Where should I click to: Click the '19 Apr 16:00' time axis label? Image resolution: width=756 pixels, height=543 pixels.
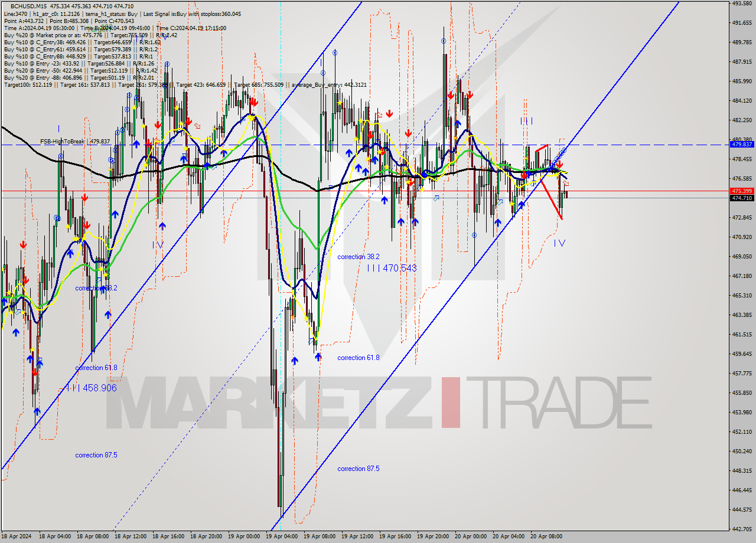pos(395,537)
